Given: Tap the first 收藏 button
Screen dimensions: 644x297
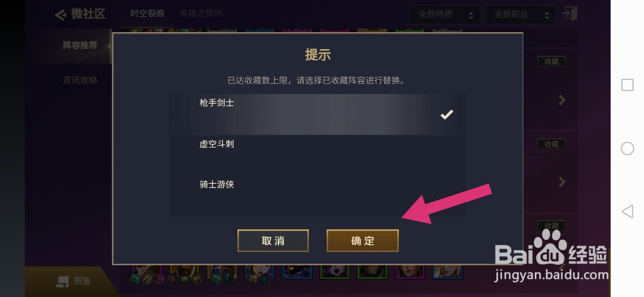Looking at the screenshot, I should 551,62.
